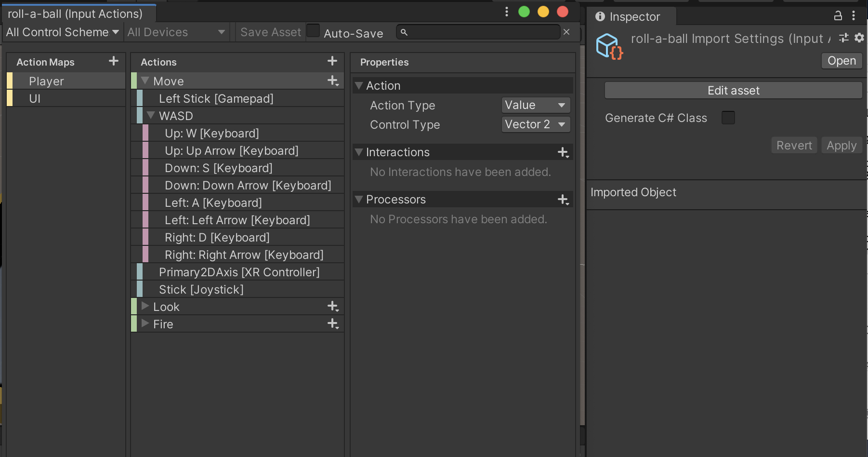The height and width of the screenshot is (457, 868).
Task: Click the Open button in Inspector
Action: (x=842, y=61)
